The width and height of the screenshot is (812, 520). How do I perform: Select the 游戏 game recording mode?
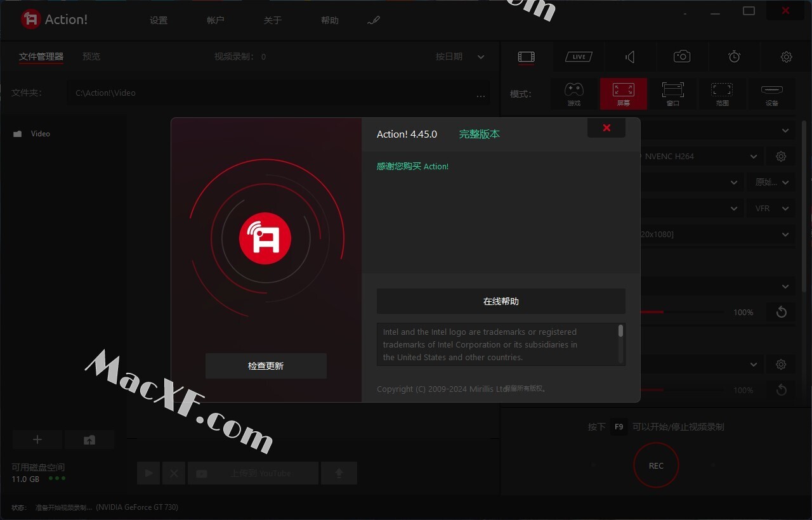pos(574,94)
